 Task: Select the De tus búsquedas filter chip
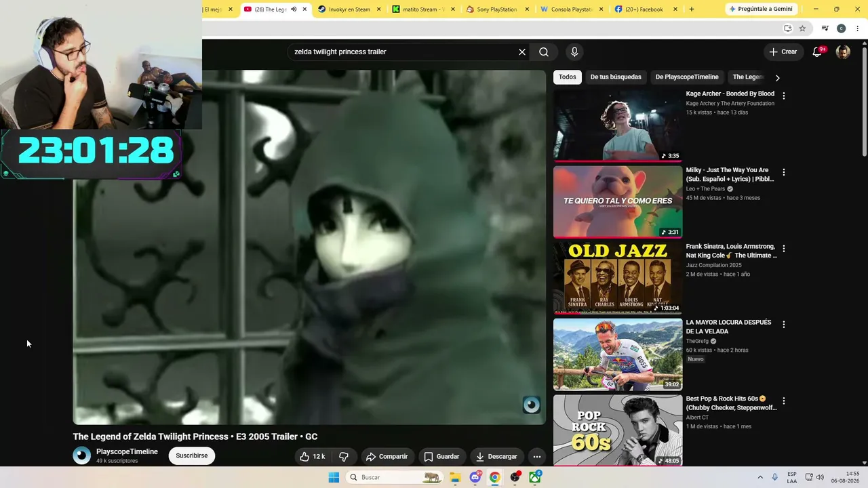click(x=616, y=77)
